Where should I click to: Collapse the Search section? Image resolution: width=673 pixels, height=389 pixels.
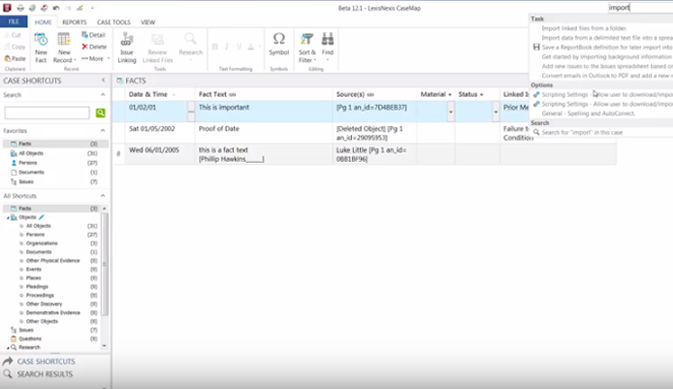pos(103,94)
